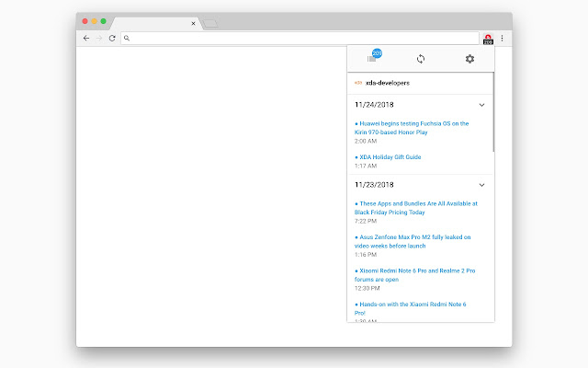Click the refresh feeds sync icon
The image size is (588, 368).
click(421, 59)
